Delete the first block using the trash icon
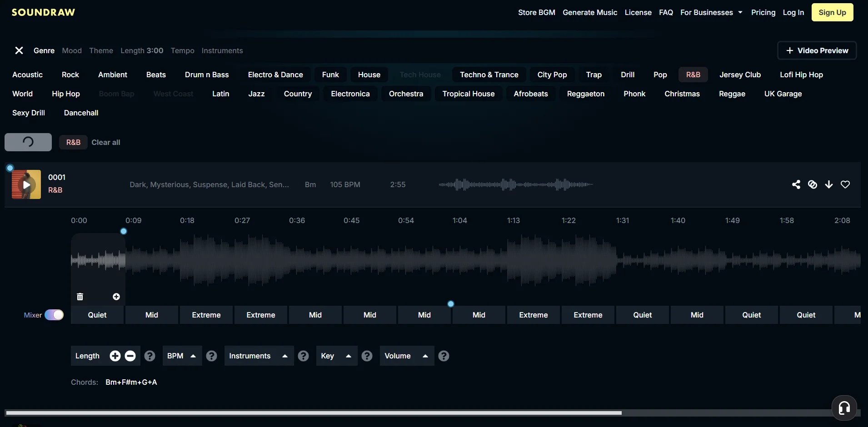The height and width of the screenshot is (427, 868). click(80, 297)
